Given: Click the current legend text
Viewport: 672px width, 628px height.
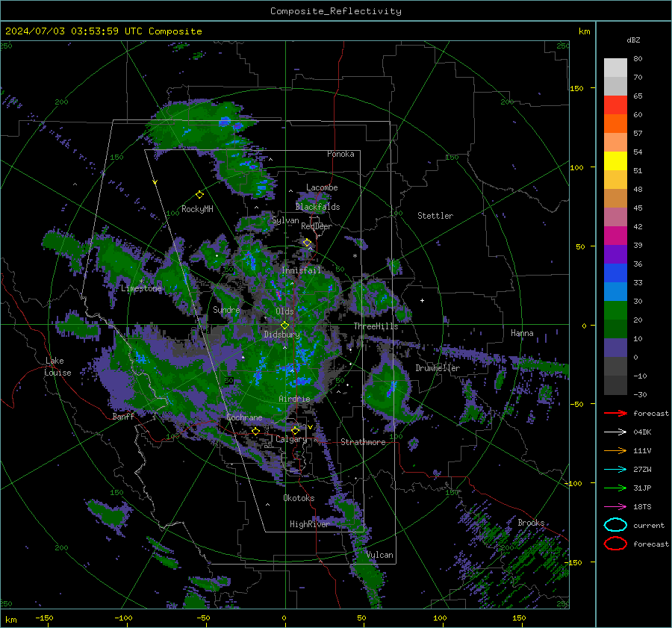Looking at the screenshot, I should pyautogui.click(x=648, y=526).
